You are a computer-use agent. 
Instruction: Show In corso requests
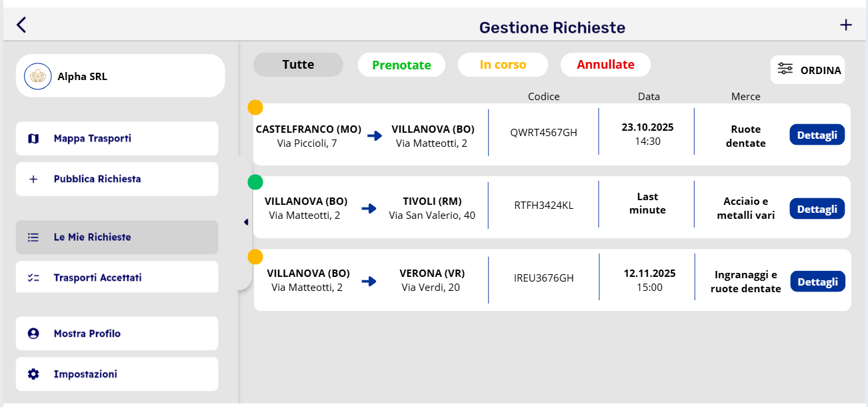click(x=503, y=65)
